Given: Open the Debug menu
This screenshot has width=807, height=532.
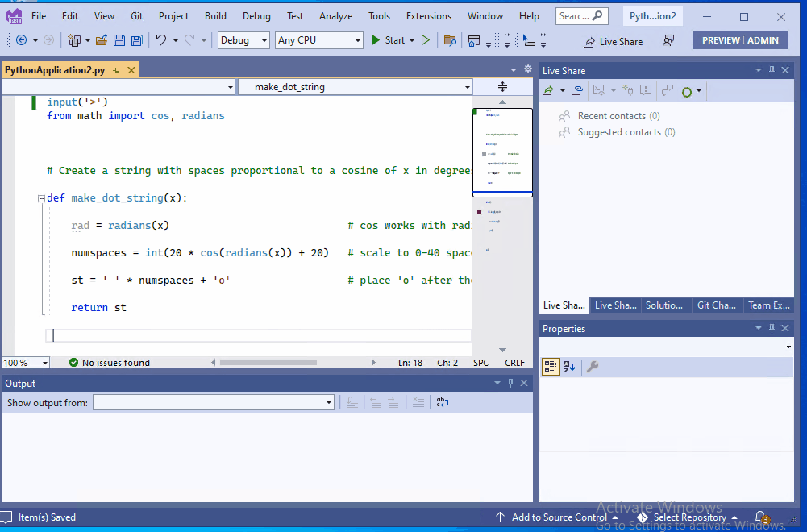Looking at the screenshot, I should (x=256, y=16).
